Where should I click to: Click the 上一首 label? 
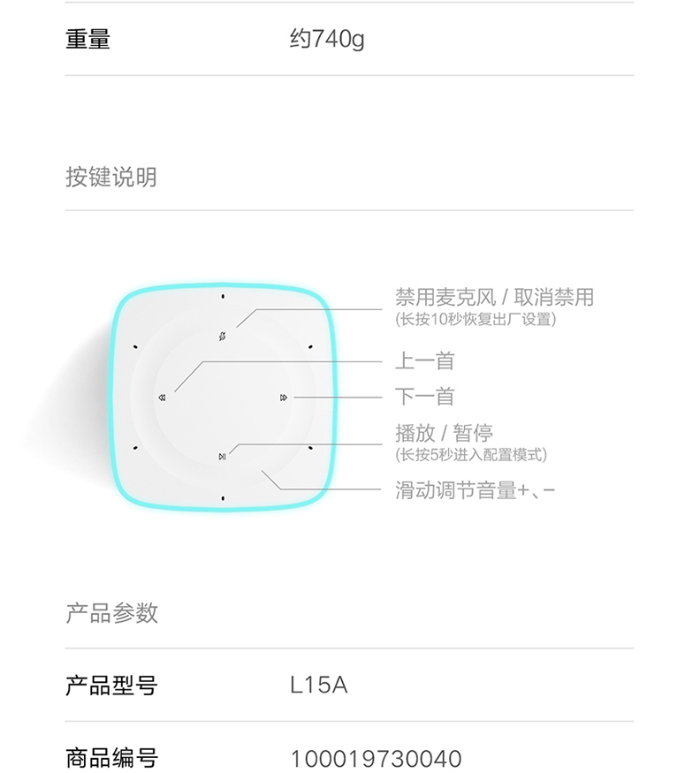tap(425, 360)
